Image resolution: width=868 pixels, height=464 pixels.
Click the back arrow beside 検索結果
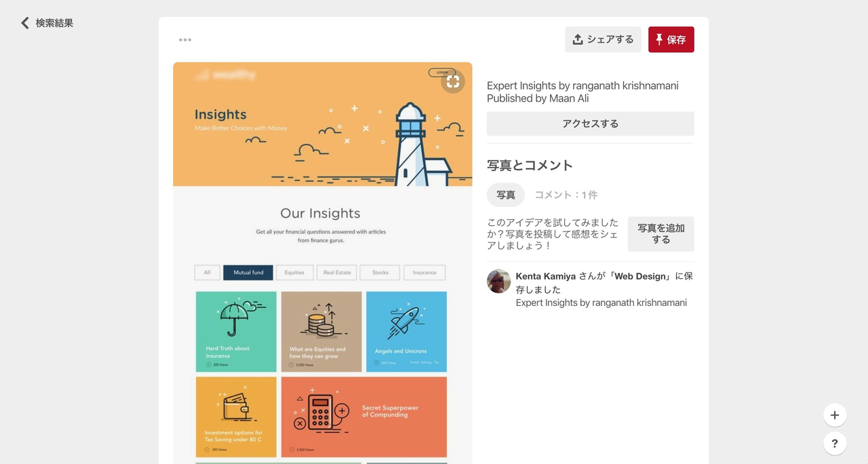pos(24,22)
